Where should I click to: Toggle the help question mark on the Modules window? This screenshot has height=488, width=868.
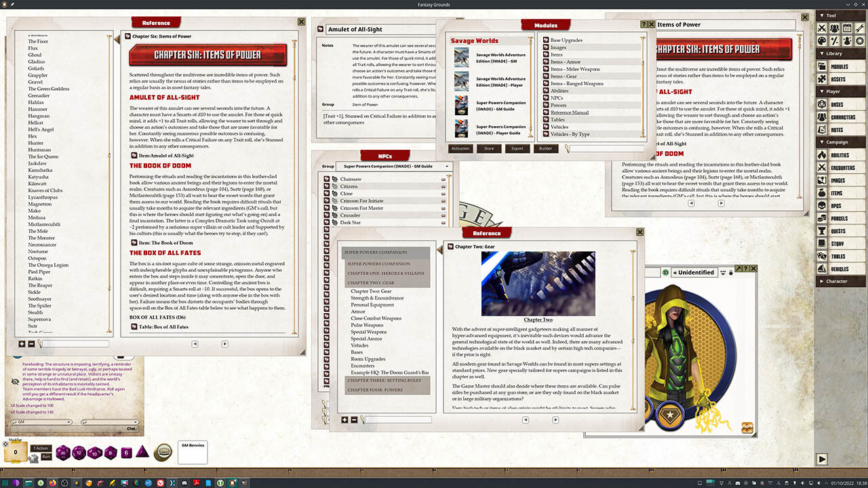click(x=644, y=24)
